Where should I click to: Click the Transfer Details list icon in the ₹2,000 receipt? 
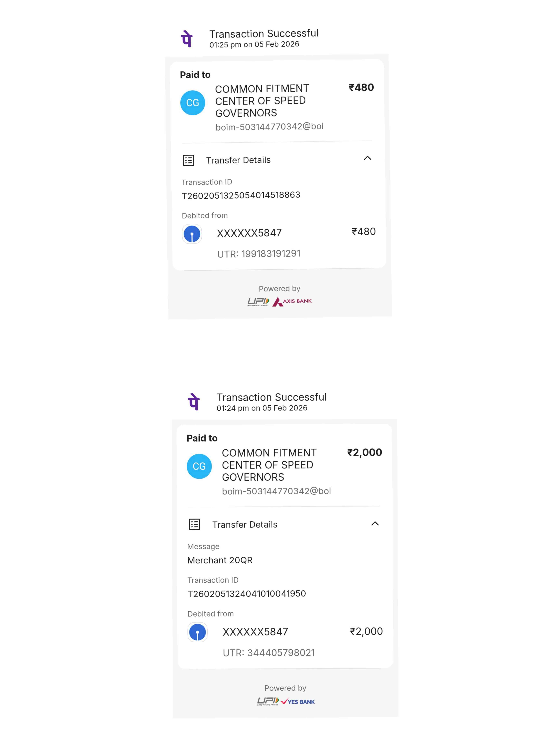[x=194, y=524]
